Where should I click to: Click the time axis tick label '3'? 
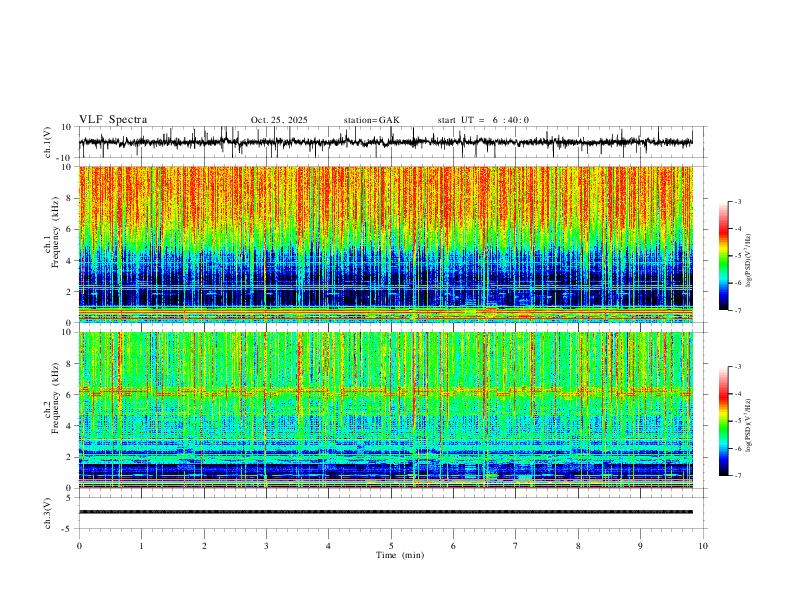(266, 546)
